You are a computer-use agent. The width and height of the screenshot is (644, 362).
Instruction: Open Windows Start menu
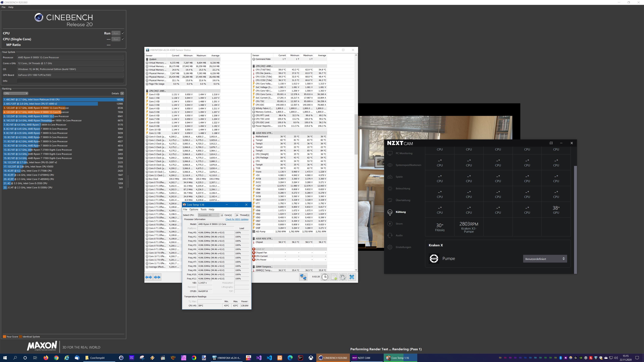5,358
